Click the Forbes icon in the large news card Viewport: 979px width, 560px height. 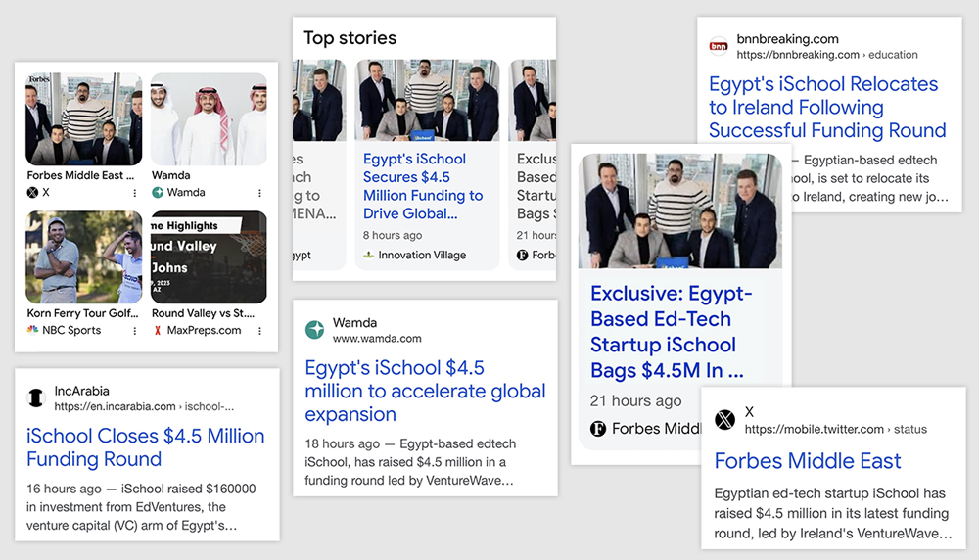598,428
